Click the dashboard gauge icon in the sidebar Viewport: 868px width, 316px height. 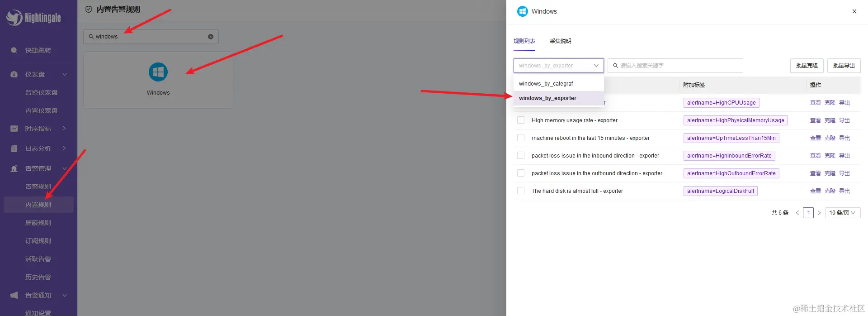[x=14, y=74]
